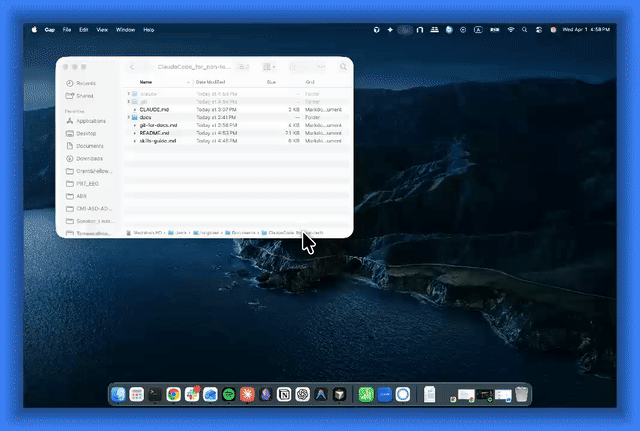Image resolution: width=640 pixels, height=431 pixels.
Task: Open the list view options in Finder toolbar
Action: pos(244,67)
